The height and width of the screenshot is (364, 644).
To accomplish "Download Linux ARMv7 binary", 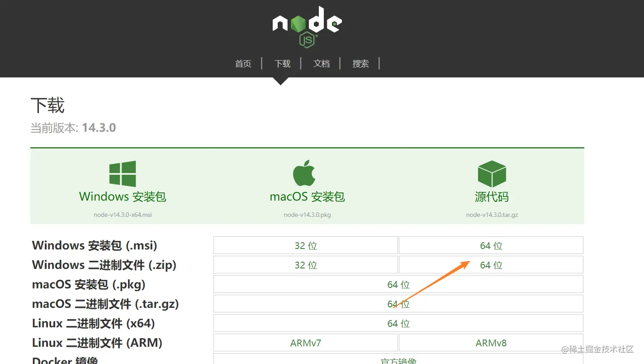I will click(x=306, y=343).
